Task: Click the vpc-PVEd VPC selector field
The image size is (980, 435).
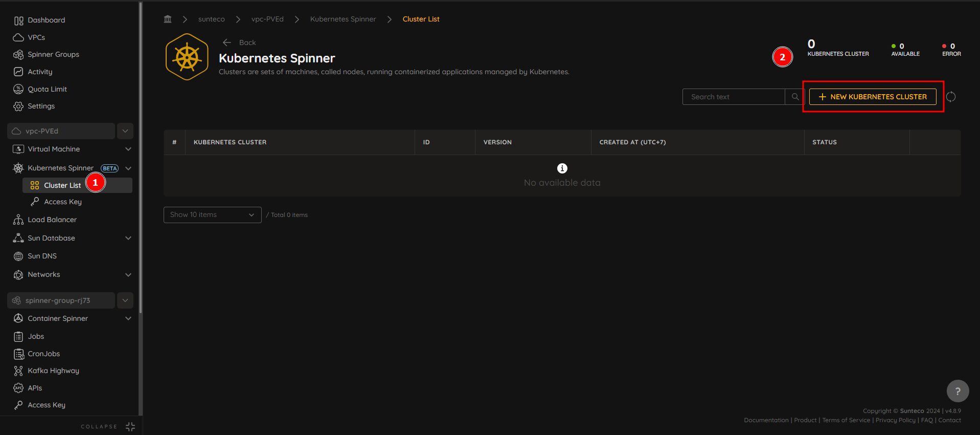Action: (x=61, y=131)
